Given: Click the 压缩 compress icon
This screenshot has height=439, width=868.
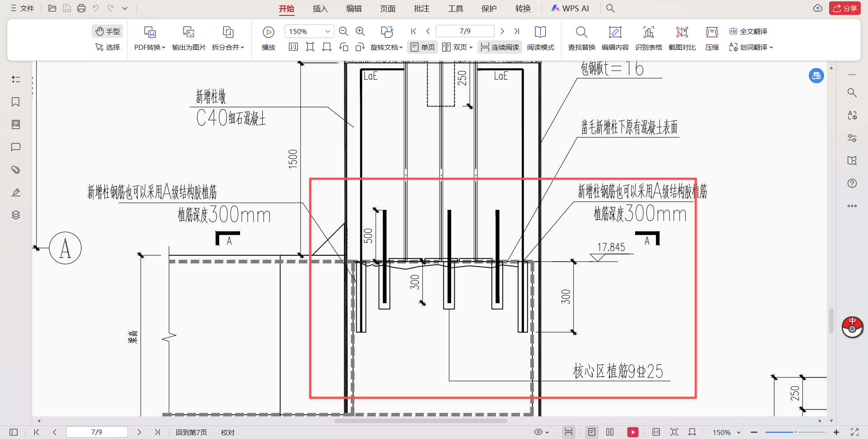Looking at the screenshot, I should point(712,33).
